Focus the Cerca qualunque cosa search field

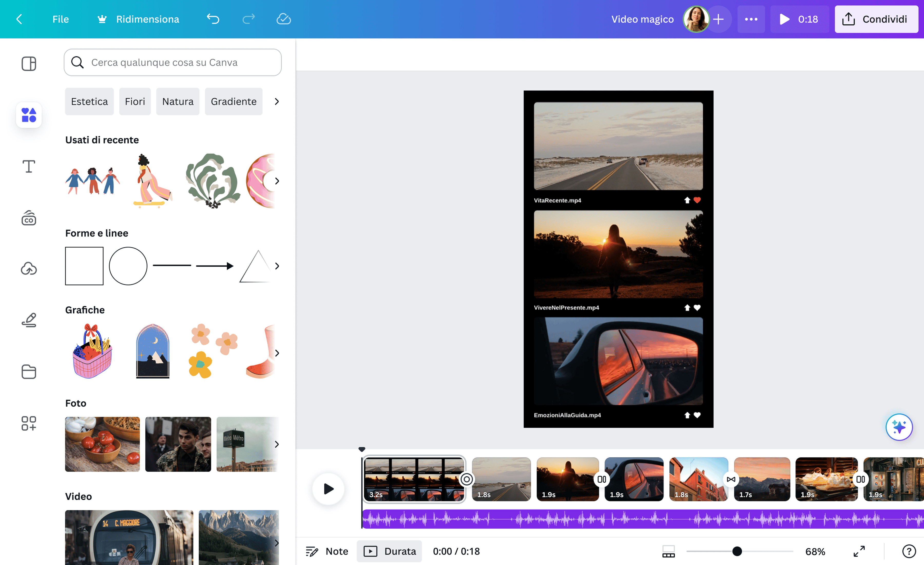pyautogui.click(x=172, y=62)
